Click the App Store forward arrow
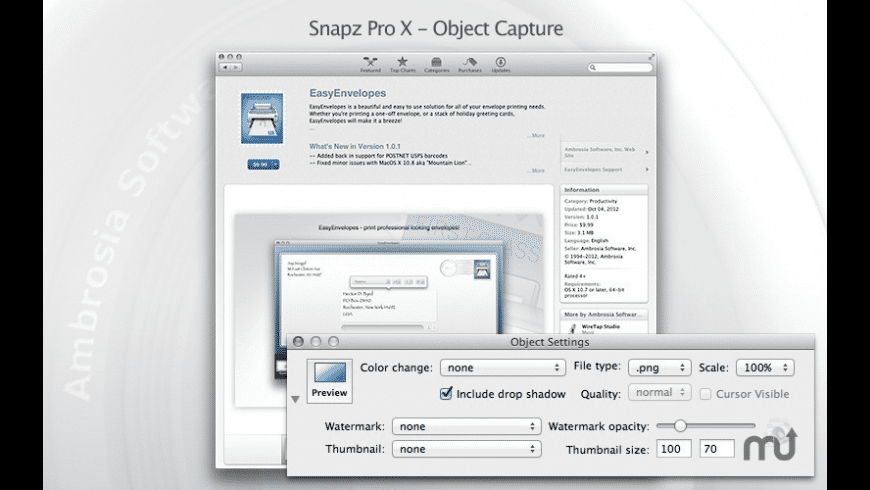 tap(236, 67)
